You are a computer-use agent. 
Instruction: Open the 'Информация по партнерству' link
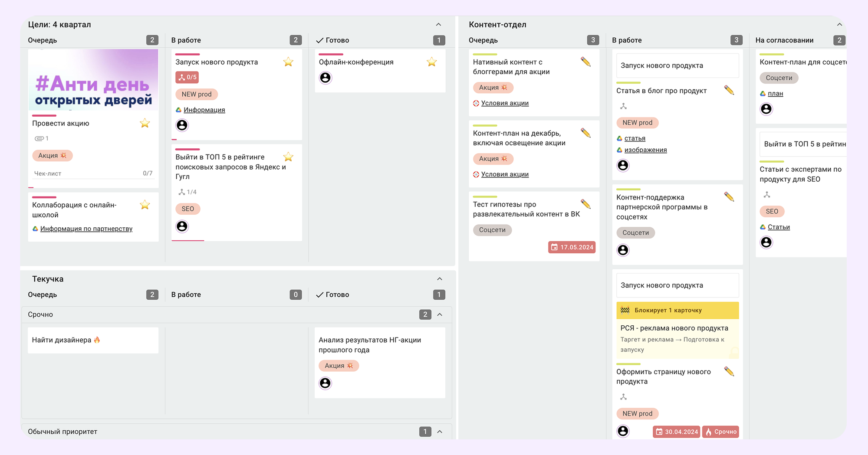click(x=86, y=229)
